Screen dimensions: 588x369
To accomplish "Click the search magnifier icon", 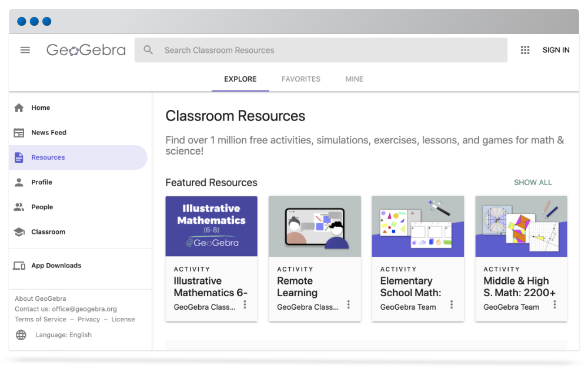I will pos(148,50).
